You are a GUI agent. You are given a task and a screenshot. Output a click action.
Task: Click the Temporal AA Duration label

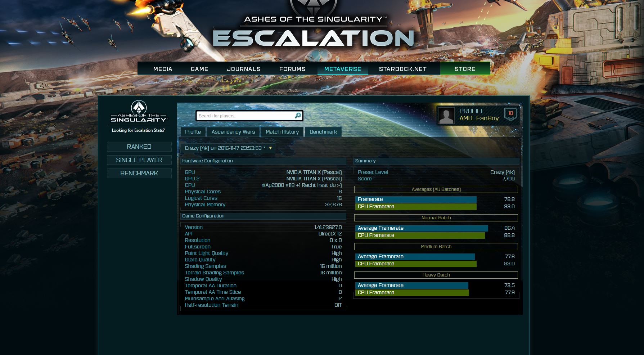[211, 286]
